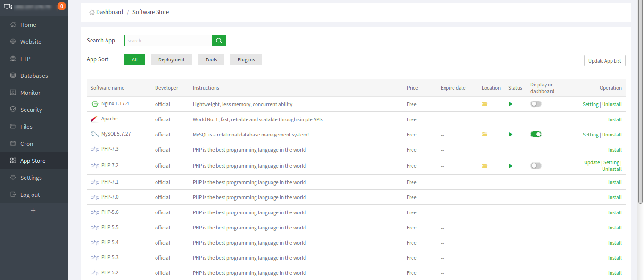Click the search magnifier button

[218, 41]
